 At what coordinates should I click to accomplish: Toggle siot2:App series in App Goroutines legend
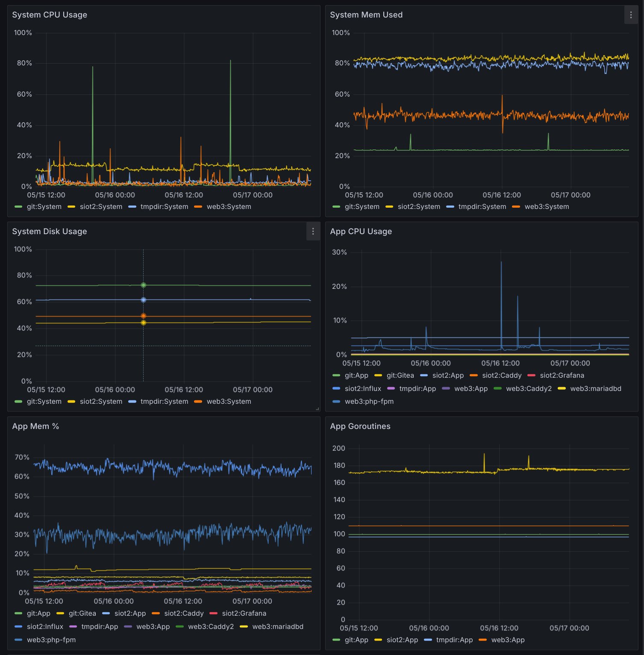pos(402,640)
